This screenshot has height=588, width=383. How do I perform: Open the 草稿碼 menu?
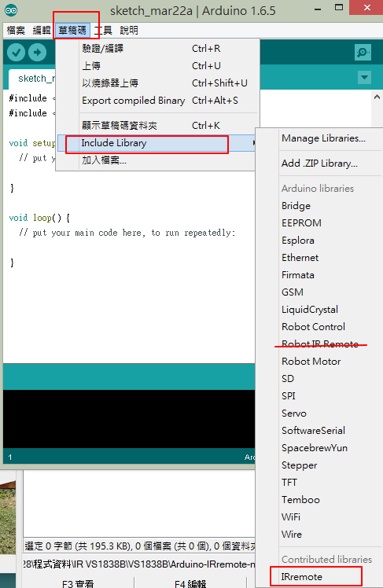point(72,31)
